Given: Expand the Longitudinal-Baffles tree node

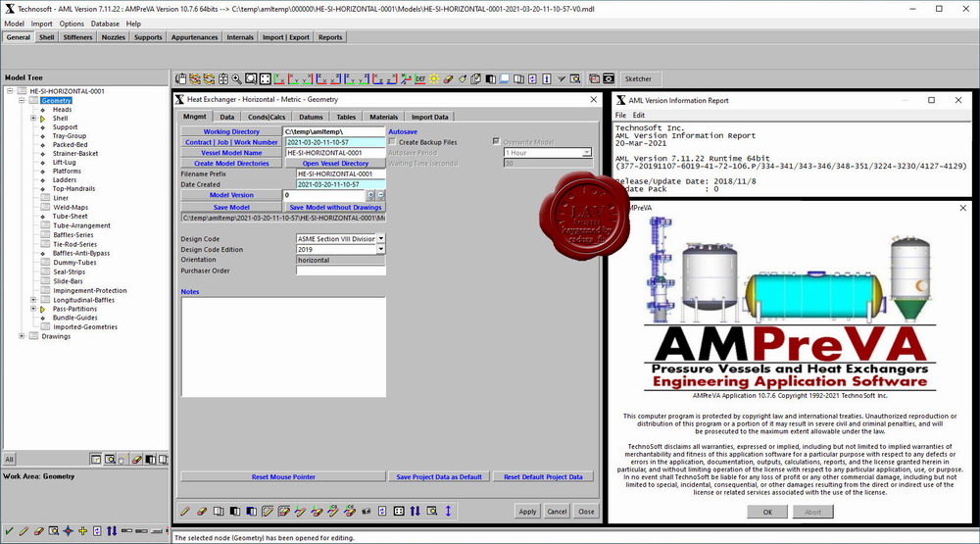Looking at the screenshot, I should 33,300.
